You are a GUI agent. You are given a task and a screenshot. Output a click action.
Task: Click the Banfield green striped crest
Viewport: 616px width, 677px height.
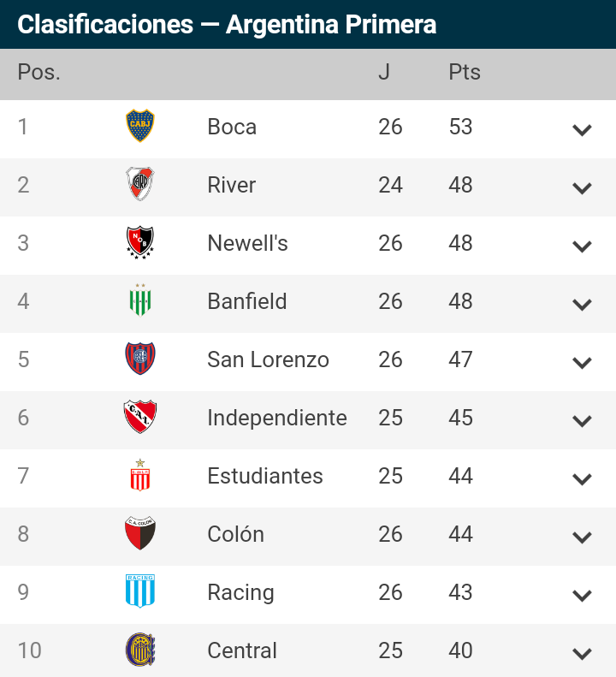tap(139, 300)
